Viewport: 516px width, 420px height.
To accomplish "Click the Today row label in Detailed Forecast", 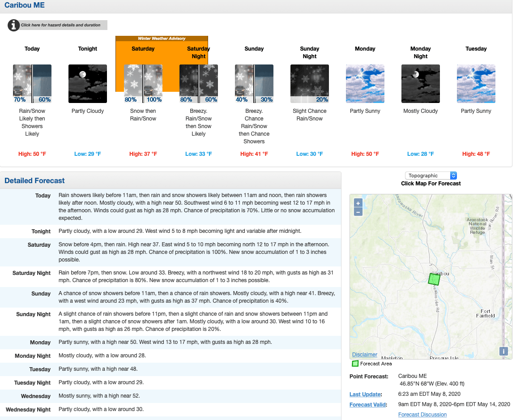I will click(x=43, y=196).
